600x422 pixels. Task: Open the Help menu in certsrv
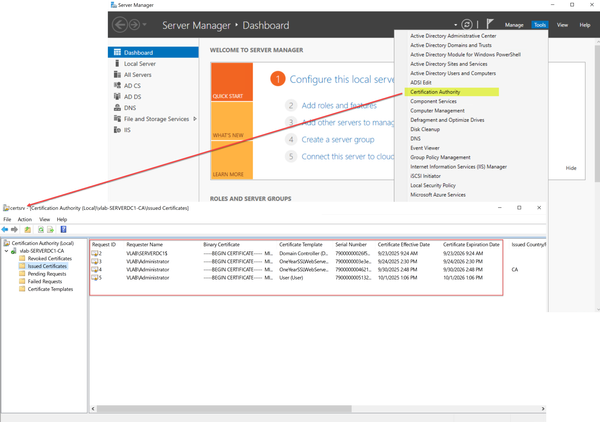62,220
